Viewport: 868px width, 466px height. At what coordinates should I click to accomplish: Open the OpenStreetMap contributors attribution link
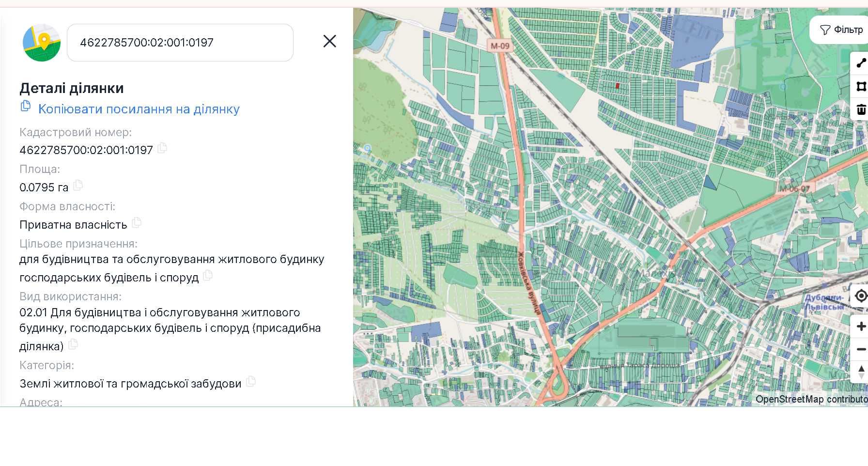tap(811, 399)
